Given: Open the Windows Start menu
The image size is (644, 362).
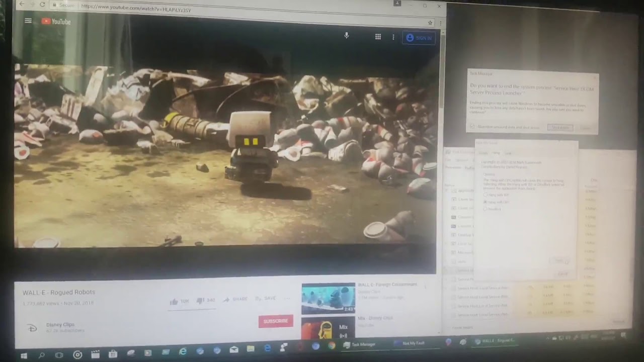Looking at the screenshot, I should 24,355.
